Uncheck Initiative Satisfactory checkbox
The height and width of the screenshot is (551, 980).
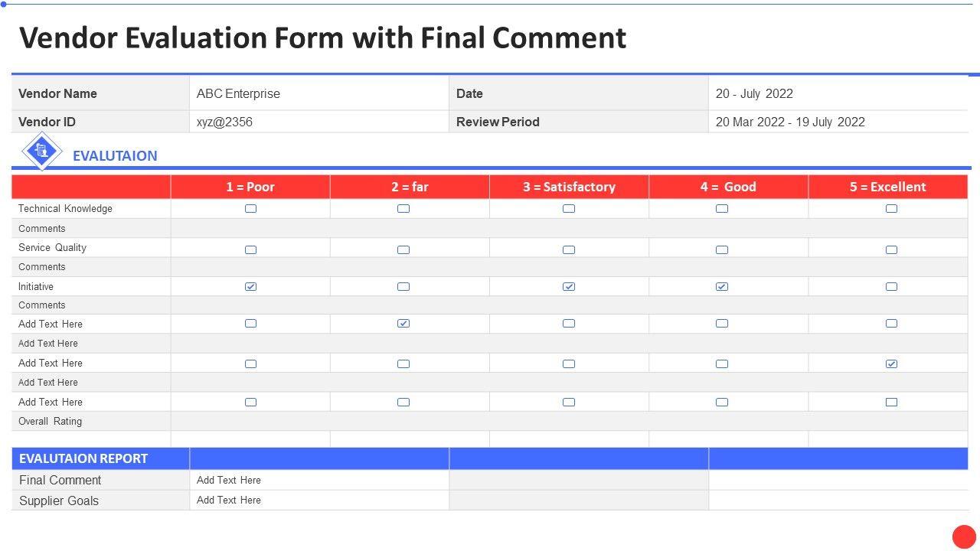568,287
